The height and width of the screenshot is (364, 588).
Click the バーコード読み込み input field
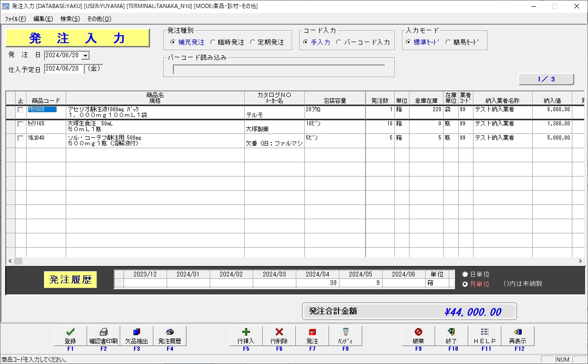279,70
